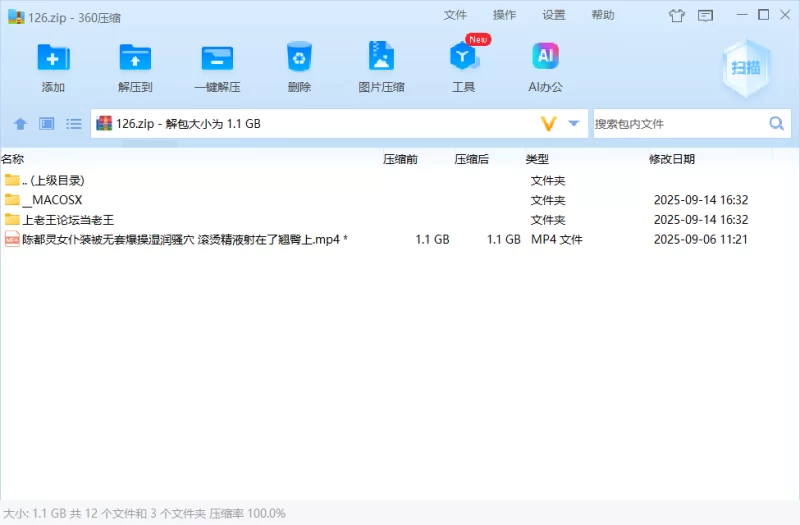Sort by the 名称 column header
Image resolution: width=800 pixels, height=525 pixels.
click(12, 159)
